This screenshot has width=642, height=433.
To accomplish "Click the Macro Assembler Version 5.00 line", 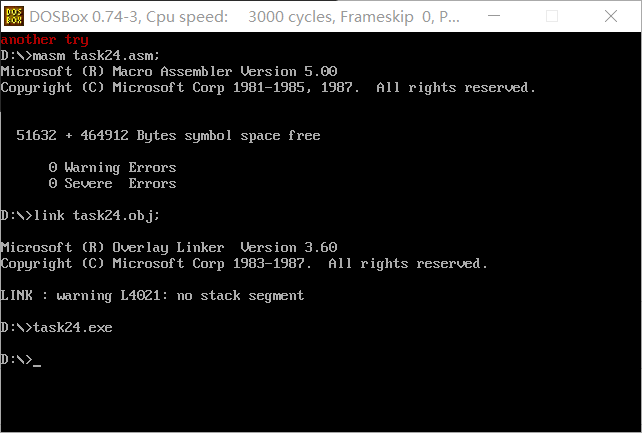I will click(x=169, y=71).
